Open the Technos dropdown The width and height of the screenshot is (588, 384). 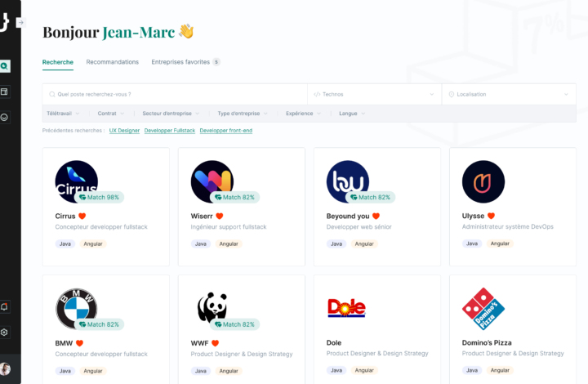point(374,94)
